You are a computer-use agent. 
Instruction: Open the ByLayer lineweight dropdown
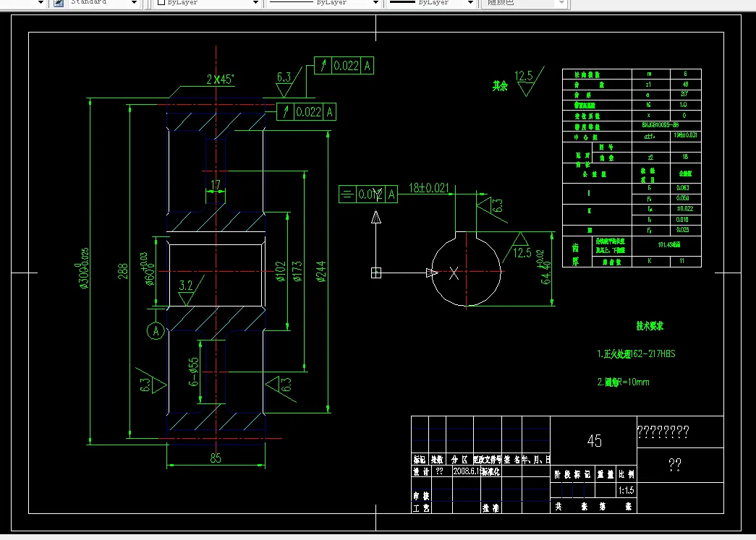click(470, 3)
